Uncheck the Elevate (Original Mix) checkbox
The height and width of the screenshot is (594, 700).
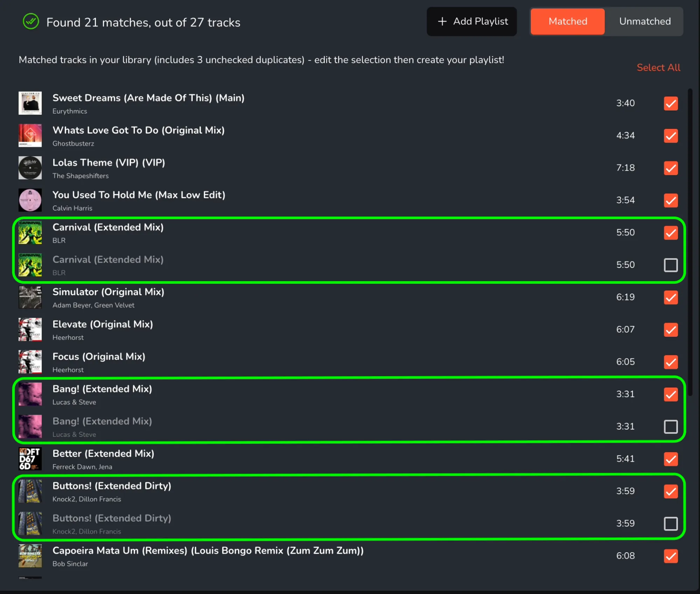click(x=671, y=330)
